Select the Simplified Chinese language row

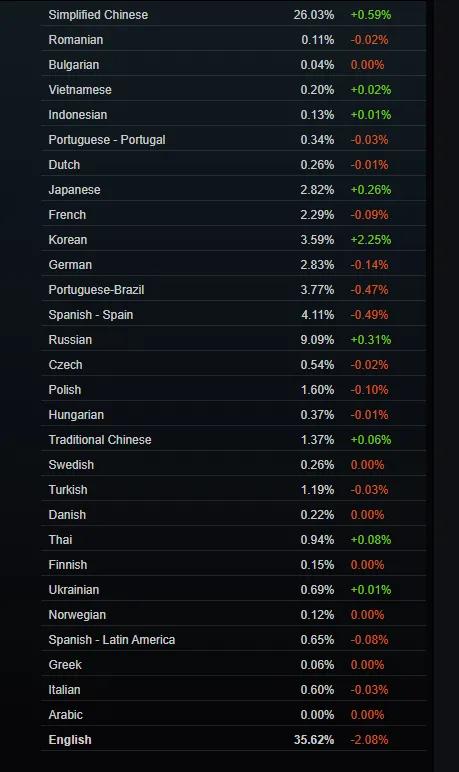233,14
